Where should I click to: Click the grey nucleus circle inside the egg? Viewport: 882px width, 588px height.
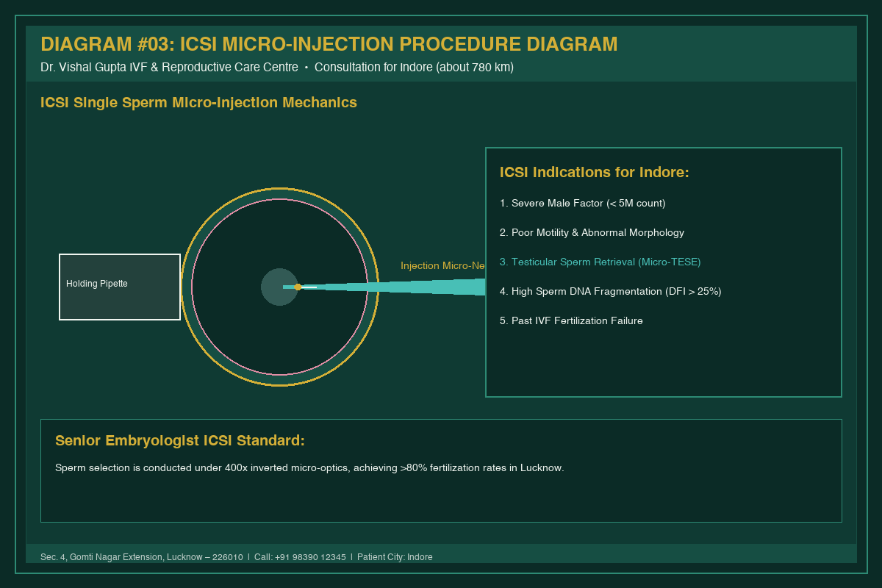pos(278,287)
